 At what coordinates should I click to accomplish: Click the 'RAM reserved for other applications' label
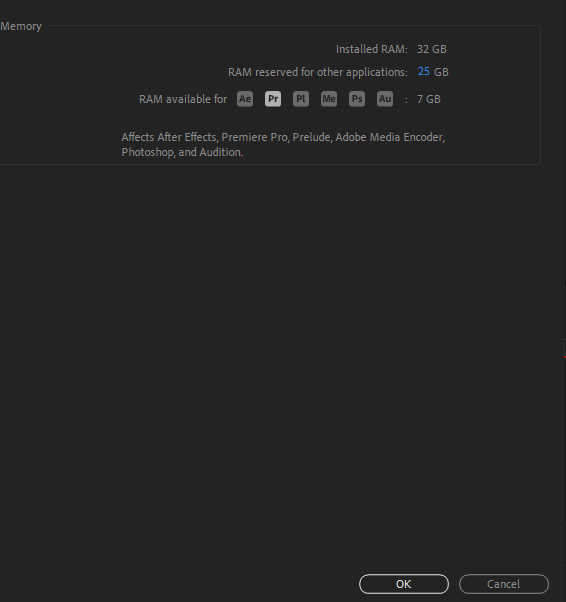tap(318, 72)
